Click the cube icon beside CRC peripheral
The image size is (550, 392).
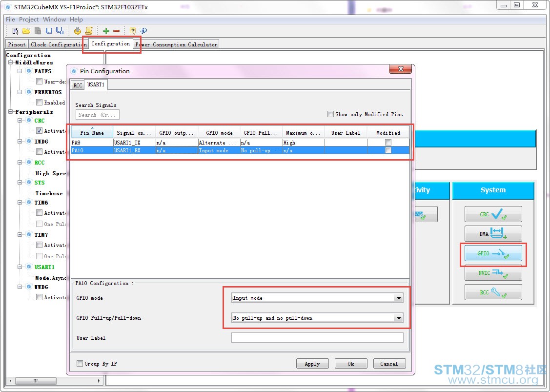click(29, 121)
